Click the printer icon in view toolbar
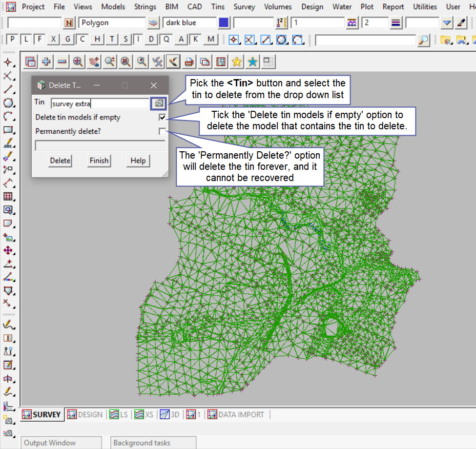476x449 pixels. tap(189, 61)
